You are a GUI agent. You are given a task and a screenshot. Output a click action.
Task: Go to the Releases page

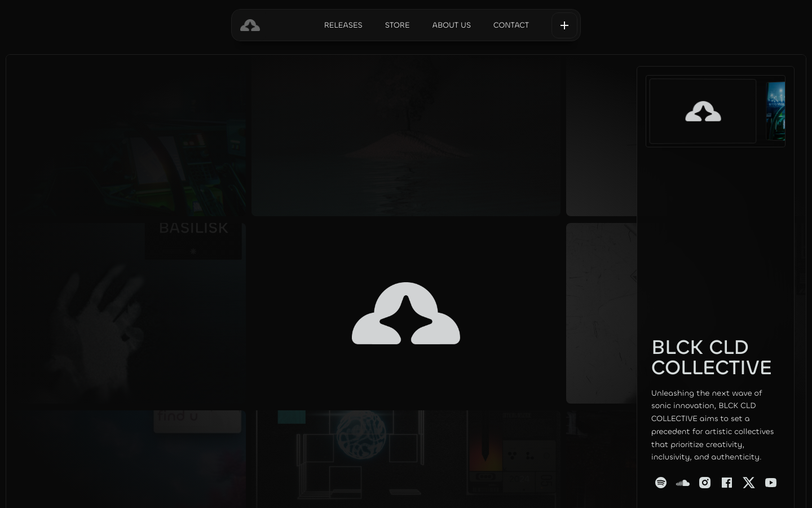343,25
